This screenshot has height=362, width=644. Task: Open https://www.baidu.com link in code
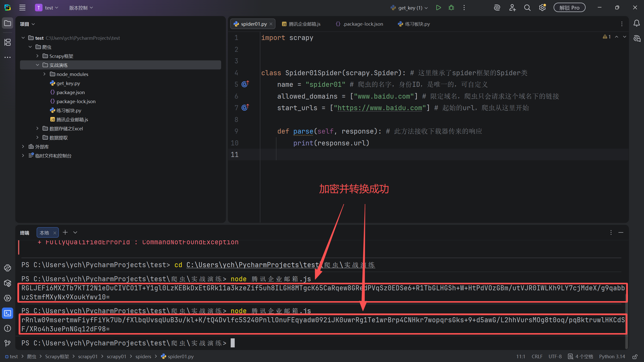(379, 108)
